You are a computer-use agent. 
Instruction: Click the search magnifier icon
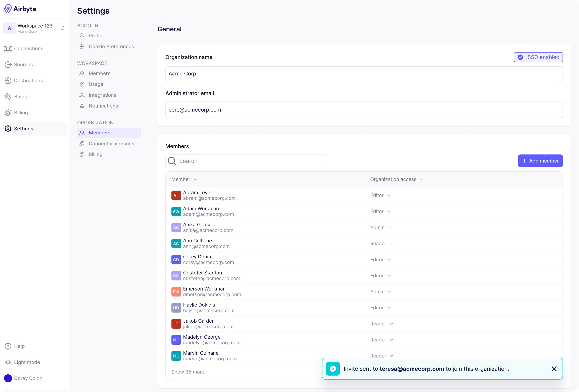[x=172, y=161]
